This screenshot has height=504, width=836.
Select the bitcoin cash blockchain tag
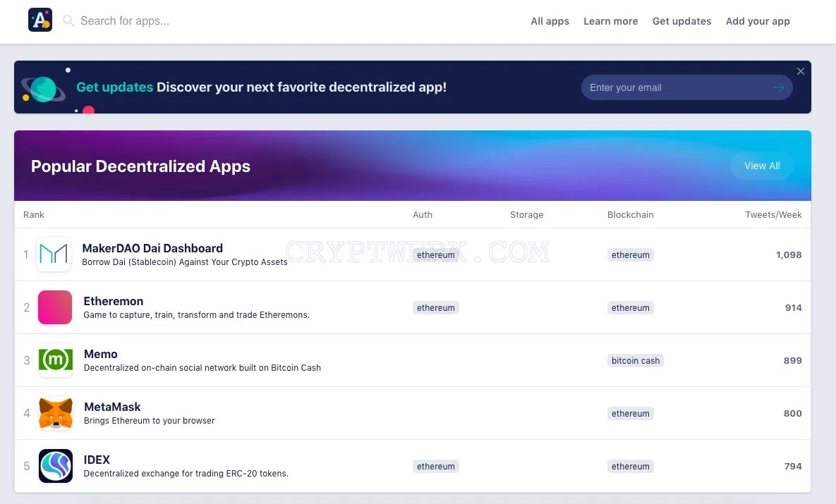tap(636, 361)
